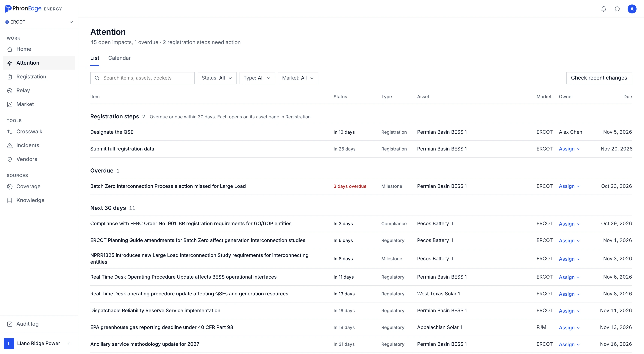Click the Attention lightning bolt icon
Screen dimensions: 644x354
click(10, 63)
